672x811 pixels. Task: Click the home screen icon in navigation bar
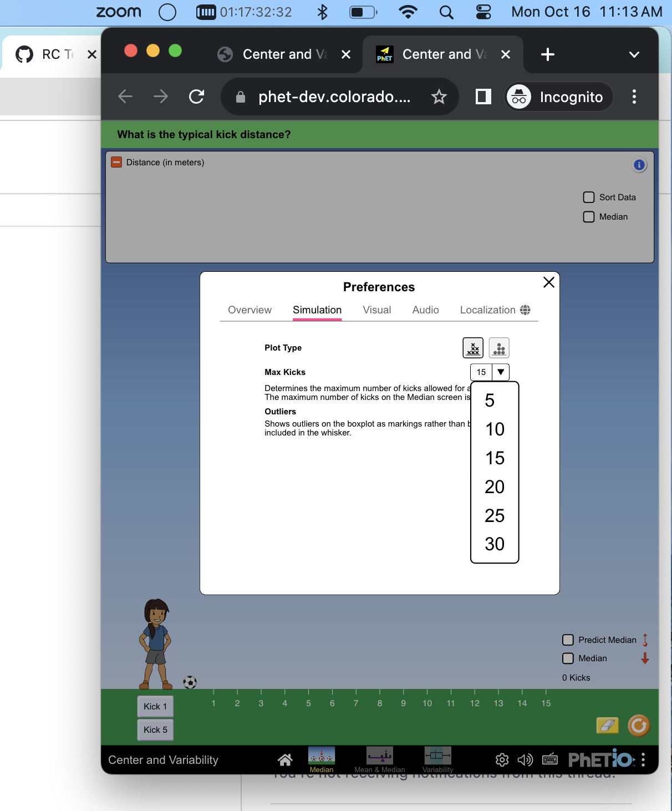(286, 759)
